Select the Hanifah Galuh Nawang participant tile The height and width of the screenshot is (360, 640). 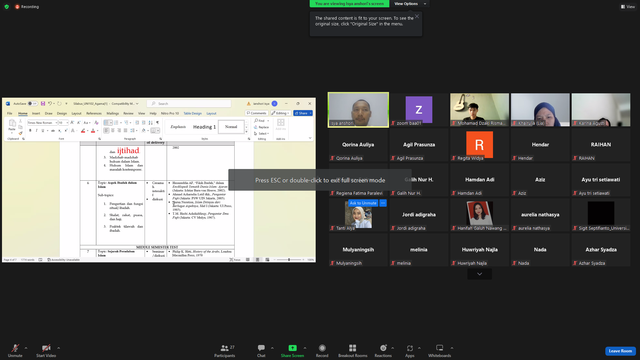point(480,215)
